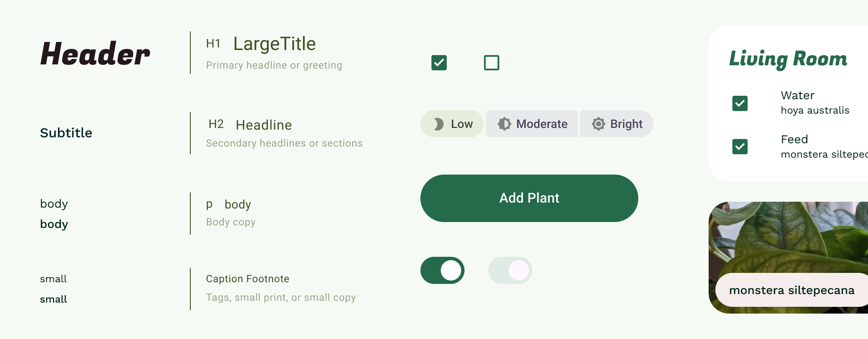
Task: Click the checkmark icon beside the Feed task
Action: coord(740,147)
